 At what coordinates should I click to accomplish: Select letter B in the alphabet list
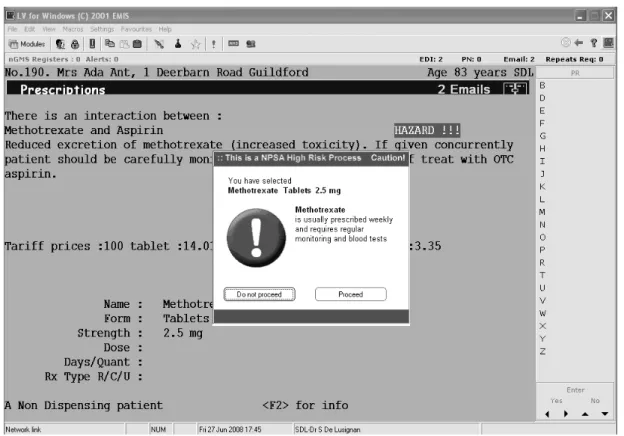542,86
